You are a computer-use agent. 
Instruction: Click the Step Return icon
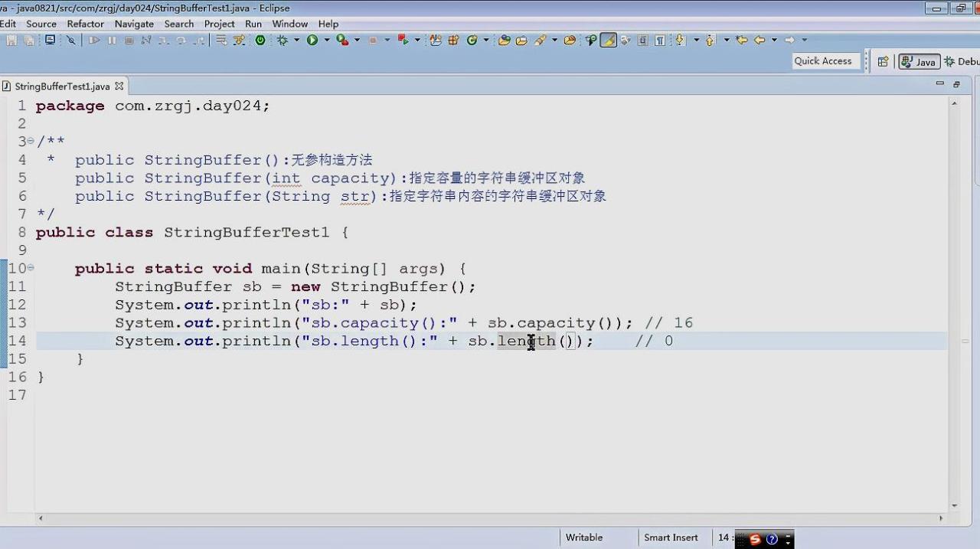[198, 40]
